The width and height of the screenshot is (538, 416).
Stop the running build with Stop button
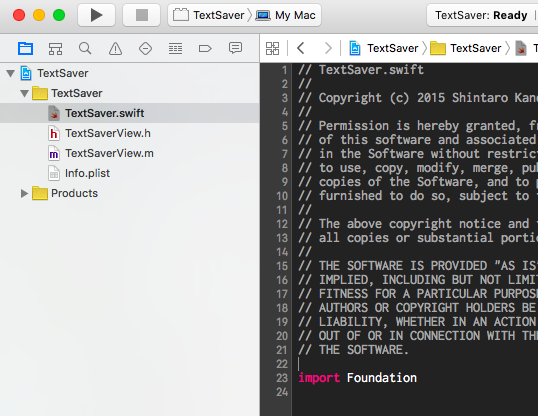pos(142,15)
